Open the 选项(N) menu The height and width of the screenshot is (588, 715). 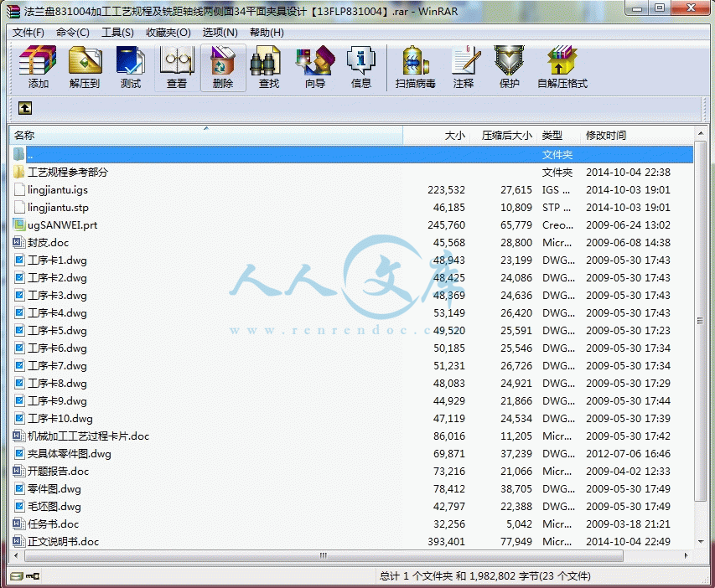[220, 33]
